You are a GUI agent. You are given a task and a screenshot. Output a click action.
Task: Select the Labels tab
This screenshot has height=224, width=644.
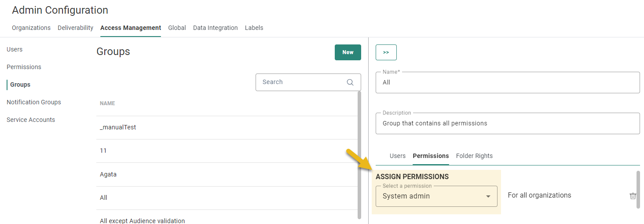coord(254,28)
